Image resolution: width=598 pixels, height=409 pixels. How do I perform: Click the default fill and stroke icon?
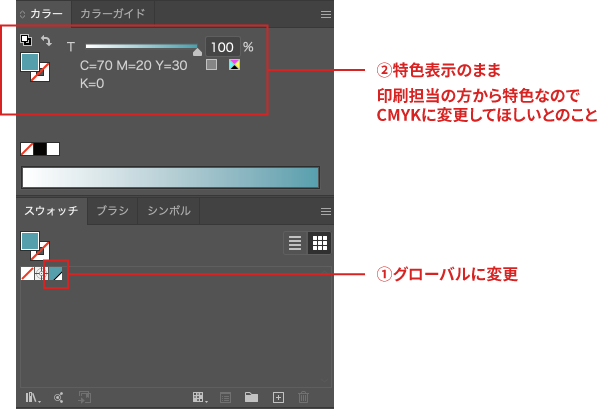(26, 39)
